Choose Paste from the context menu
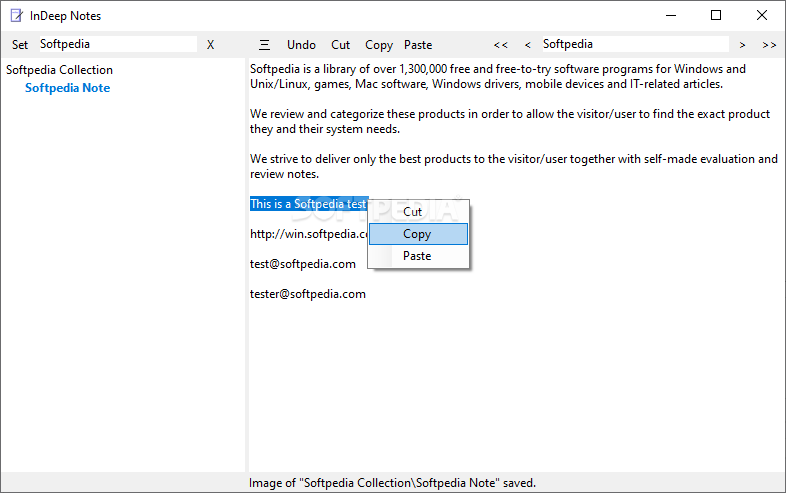The image size is (786, 493). click(x=419, y=256)
